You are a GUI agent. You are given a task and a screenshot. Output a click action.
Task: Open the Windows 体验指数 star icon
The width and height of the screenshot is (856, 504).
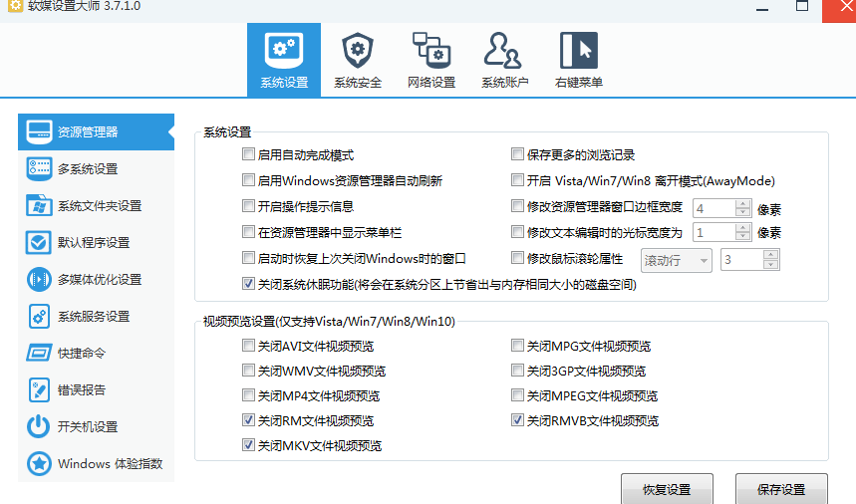coord(39,463)
